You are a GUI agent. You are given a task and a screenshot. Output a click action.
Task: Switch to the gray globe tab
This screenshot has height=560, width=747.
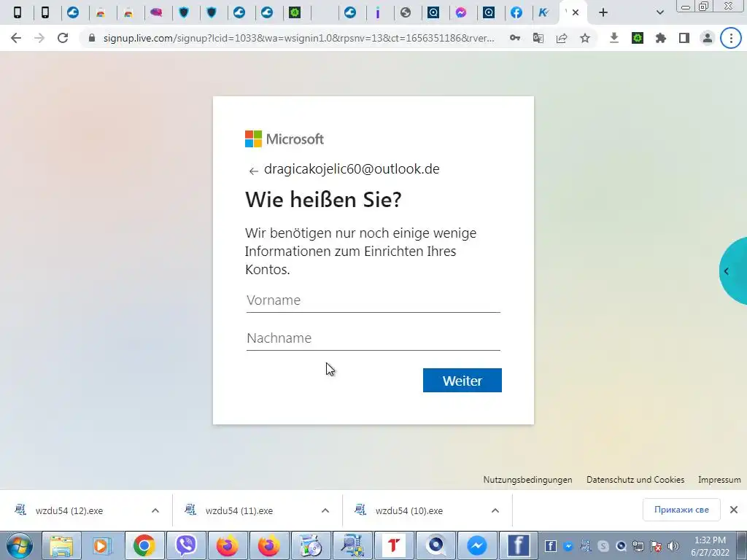(406, 13)
